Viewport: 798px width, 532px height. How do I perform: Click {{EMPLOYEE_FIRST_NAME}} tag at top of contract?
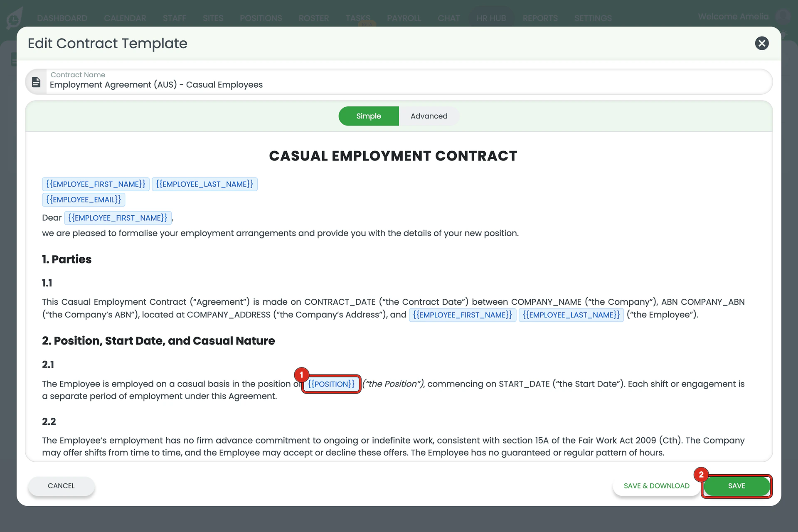click(96, 184)
